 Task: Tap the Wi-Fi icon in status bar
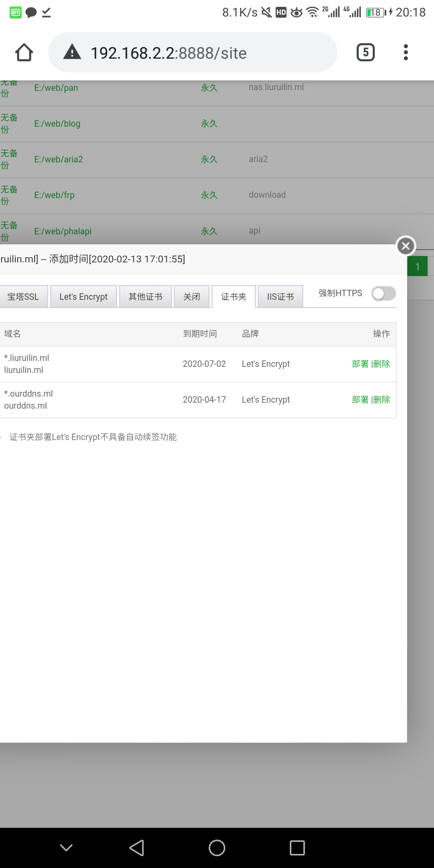pyautogui.click(x=313, y=12)
